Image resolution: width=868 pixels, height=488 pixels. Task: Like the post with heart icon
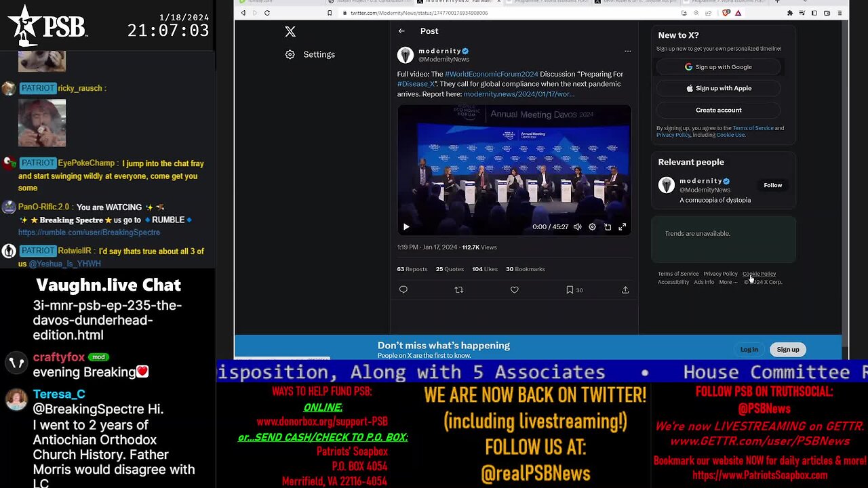click(515, 289)
